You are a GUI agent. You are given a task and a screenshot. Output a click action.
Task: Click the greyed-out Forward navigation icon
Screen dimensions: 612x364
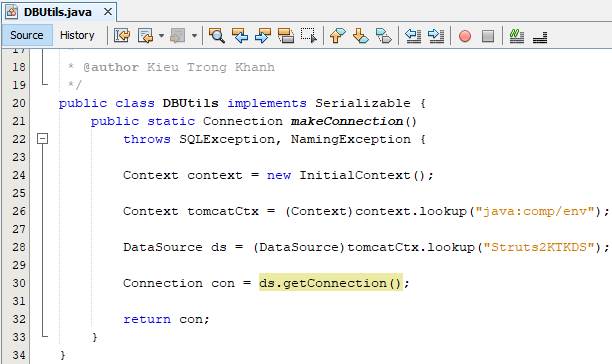click(x=178, y=36)
